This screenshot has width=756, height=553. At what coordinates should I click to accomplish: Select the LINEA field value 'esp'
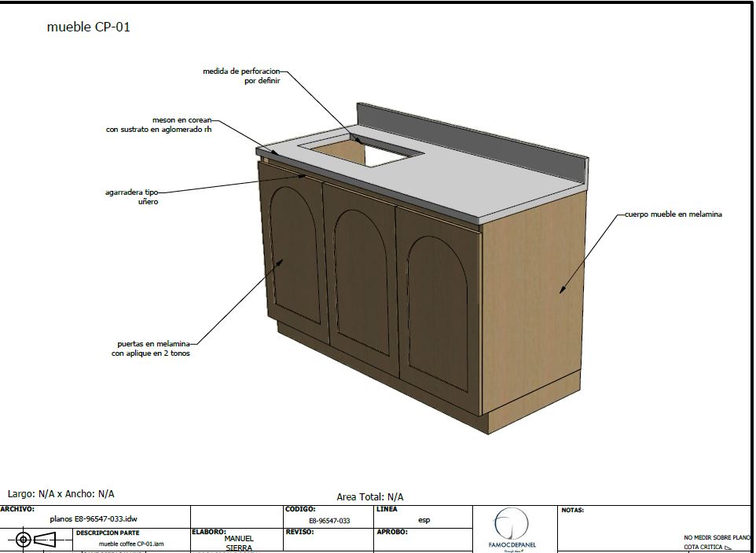[x=424, y=520]
